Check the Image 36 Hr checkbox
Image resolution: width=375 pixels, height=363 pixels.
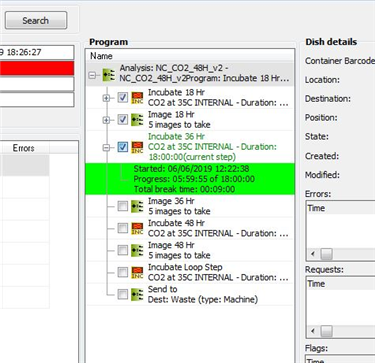[123, 206]
